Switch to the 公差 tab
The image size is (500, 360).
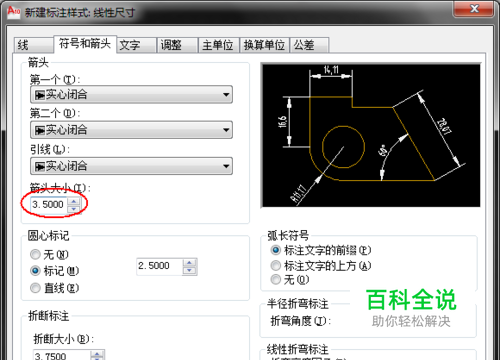310,45
